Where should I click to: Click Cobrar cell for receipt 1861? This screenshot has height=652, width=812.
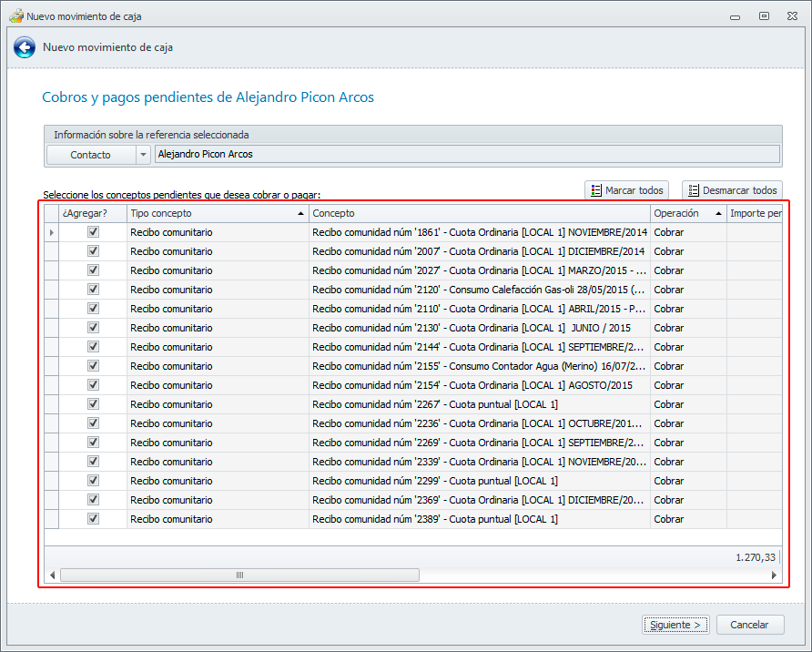tap(688, 232)
